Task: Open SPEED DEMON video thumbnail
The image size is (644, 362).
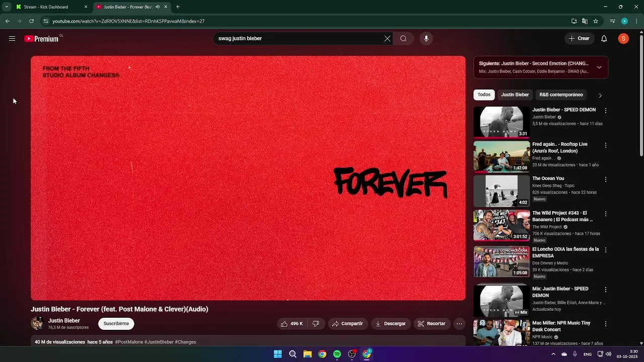Action: point(502,122)
